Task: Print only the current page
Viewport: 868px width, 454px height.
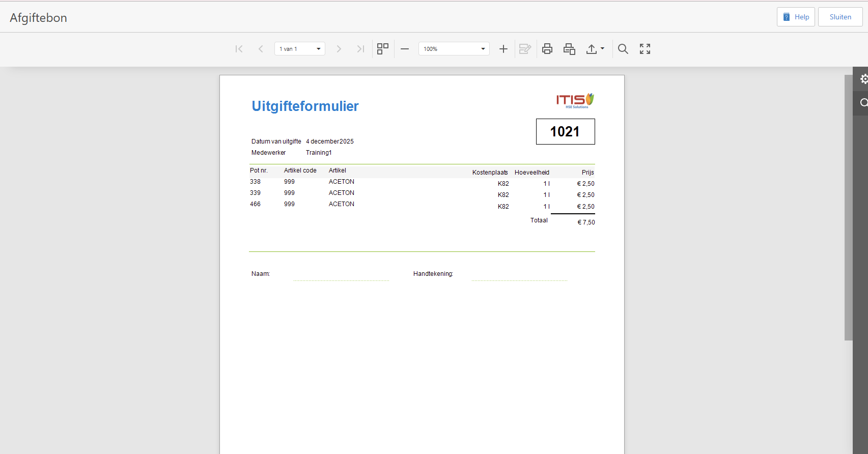Action: pyautogui.click(x=569, y=49)
